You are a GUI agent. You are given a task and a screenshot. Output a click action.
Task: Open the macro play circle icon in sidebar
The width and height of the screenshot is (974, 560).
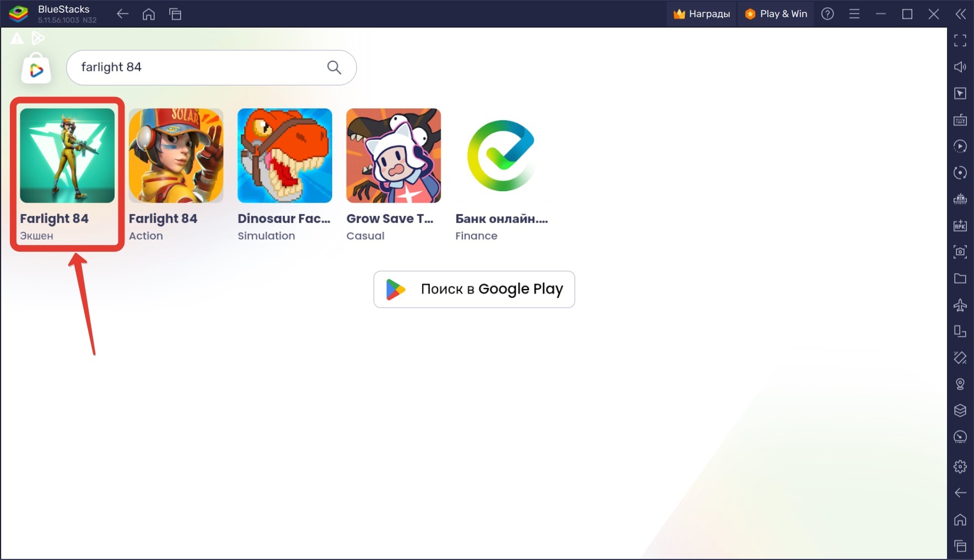[x=960, y=146]
